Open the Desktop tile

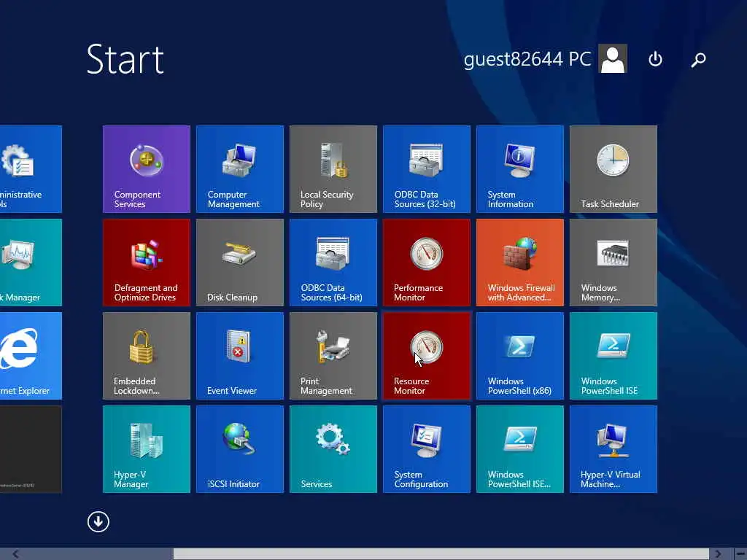point(31,449)
